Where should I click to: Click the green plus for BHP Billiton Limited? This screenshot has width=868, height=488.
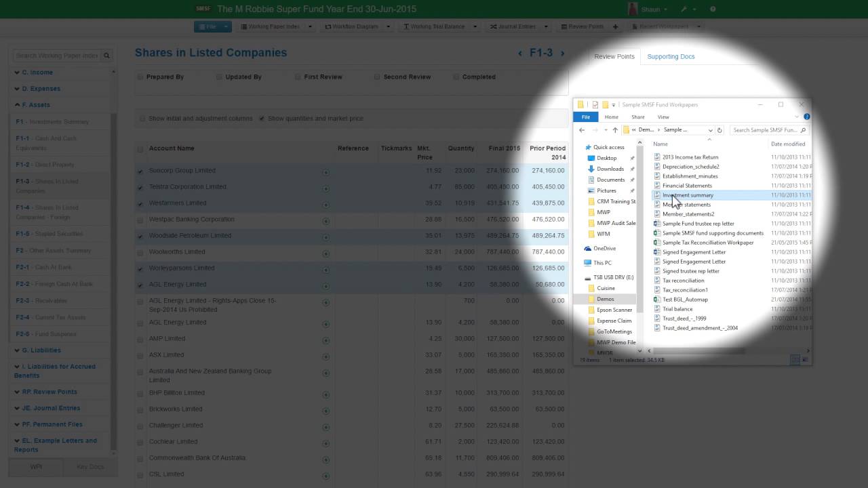[x=325, y=394]
